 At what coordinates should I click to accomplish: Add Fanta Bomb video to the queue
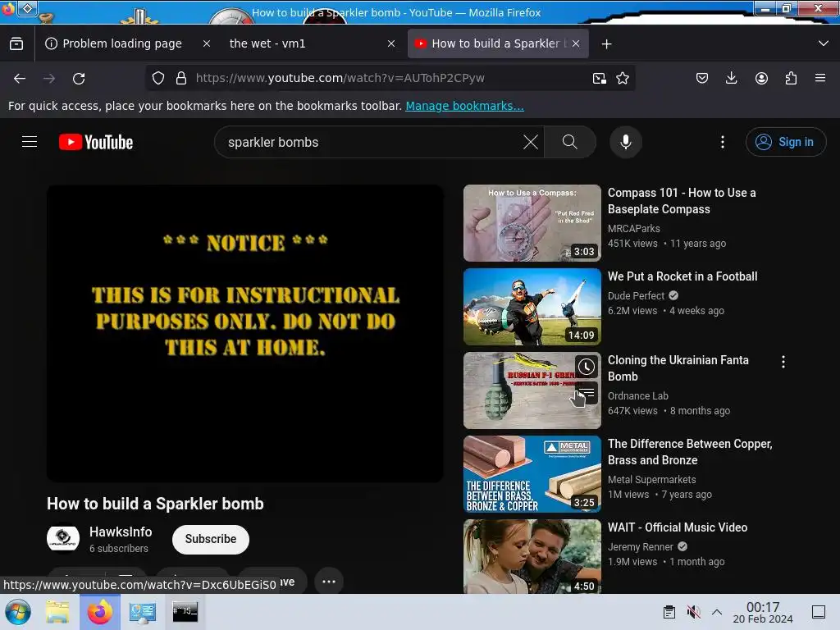tap(587, 394)
